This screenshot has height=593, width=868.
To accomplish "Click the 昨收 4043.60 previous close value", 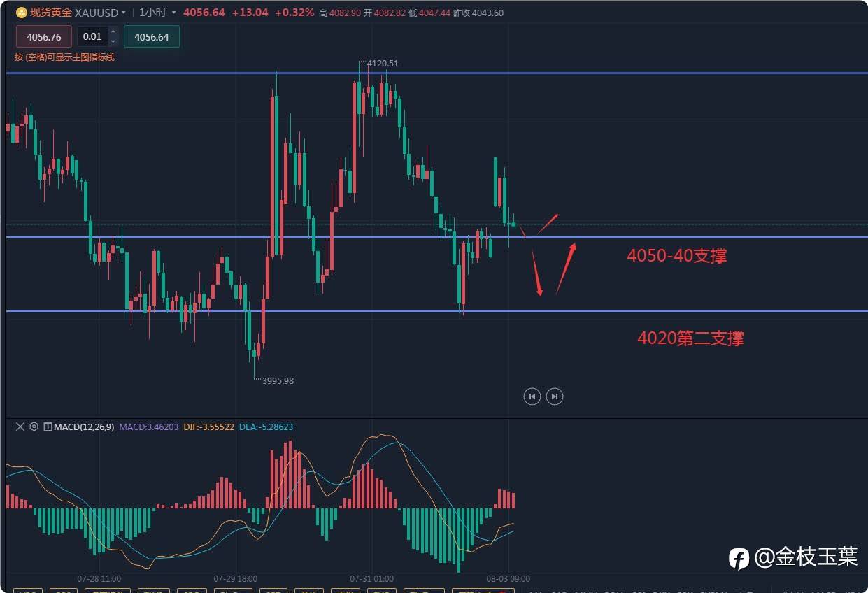I will pyautogui.click(x=478, y=13).
